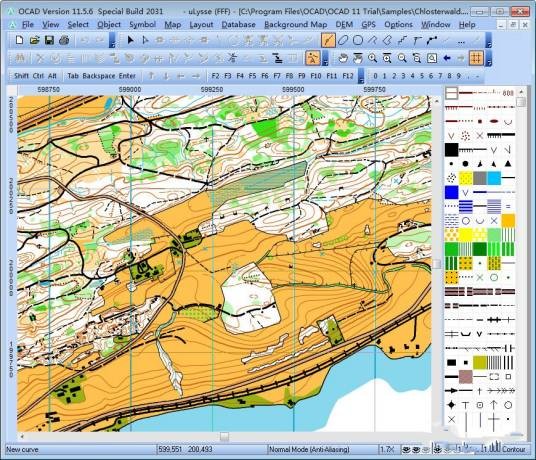Screen dimensions: 536x460
Task: Choose the ellipse drawing mode tool
Action: (343, 41)
